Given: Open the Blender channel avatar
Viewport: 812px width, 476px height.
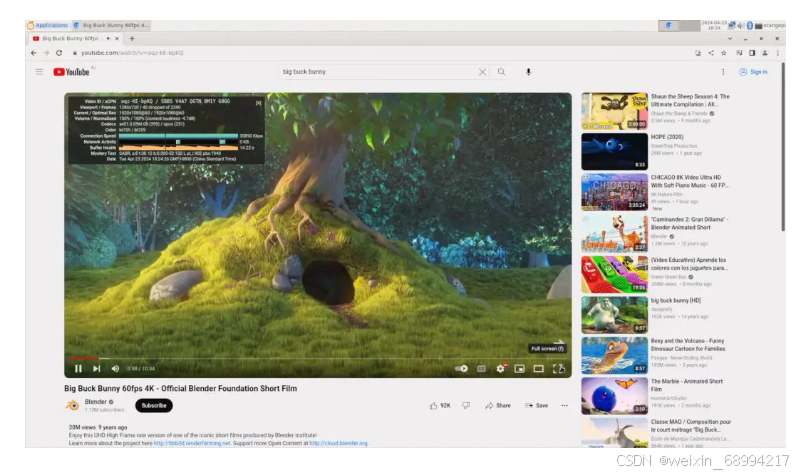Looking at the screenshot, I should (72, 406).
